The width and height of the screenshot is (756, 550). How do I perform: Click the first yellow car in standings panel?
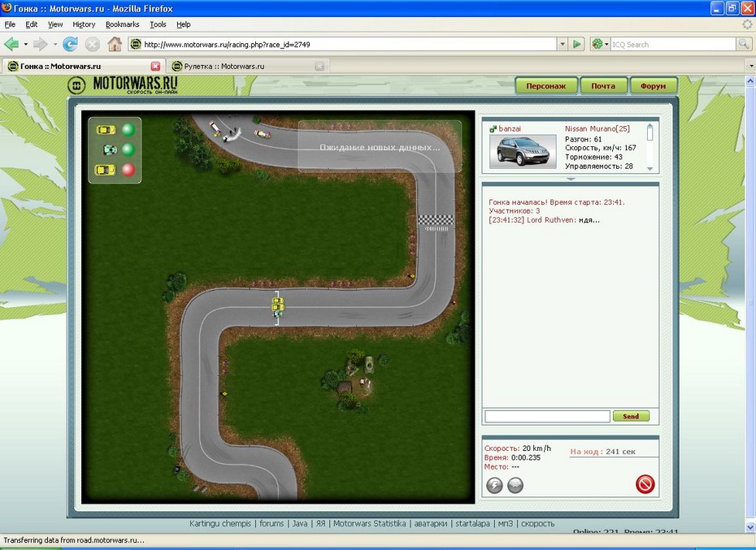click(106, 130)
